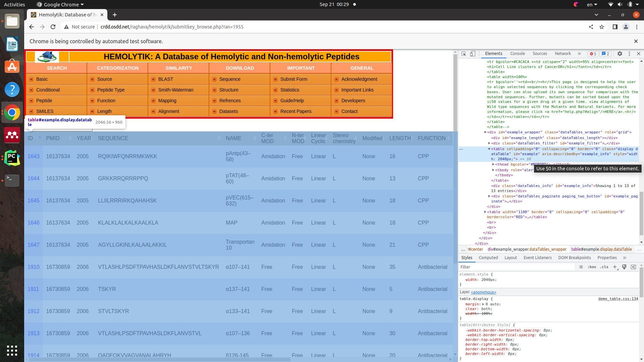The height and width of the screenshot is (362, 644).
Task: Open the DOM Breakpoints tab
Action: point(574,258)
